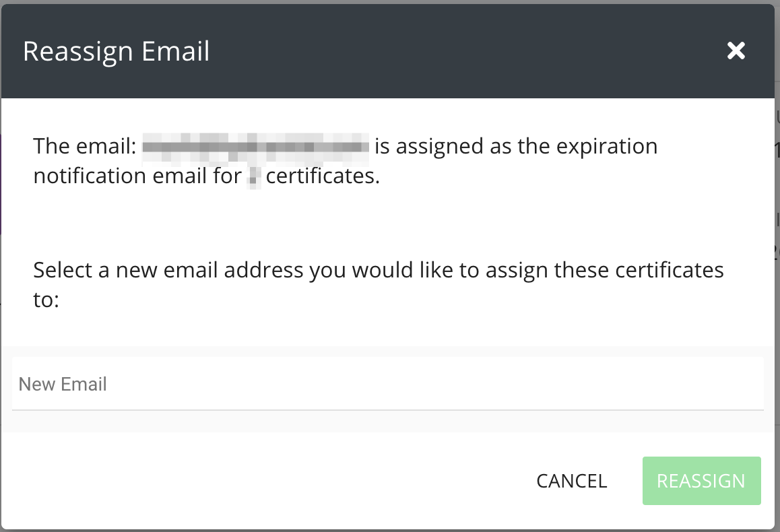Click "is assigned as the expiration" text
The width and height of the screenshot is (780, 532).
click(516, 146)
